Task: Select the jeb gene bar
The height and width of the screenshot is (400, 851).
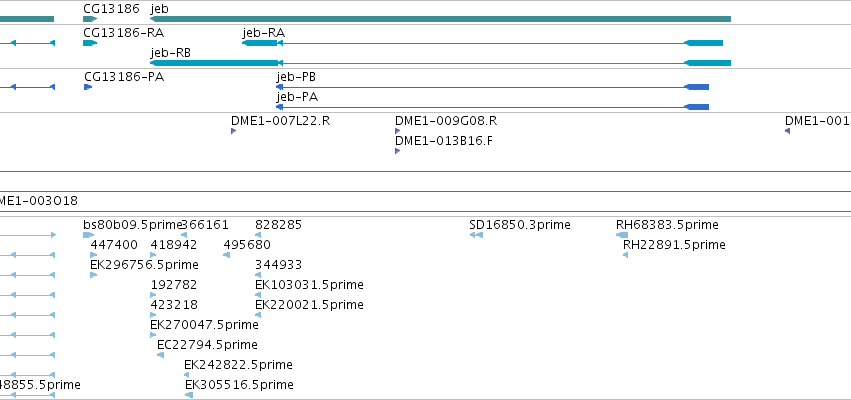Action: point(441,19)
